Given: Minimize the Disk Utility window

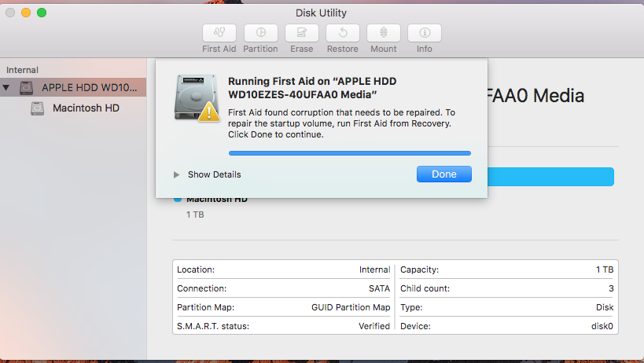Looking at the screenshot, I should (x=26, y=13).
